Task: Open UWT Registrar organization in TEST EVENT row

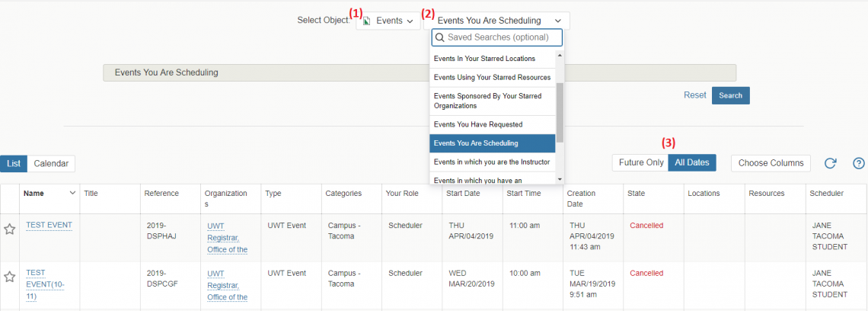Action: coord(227,237)
